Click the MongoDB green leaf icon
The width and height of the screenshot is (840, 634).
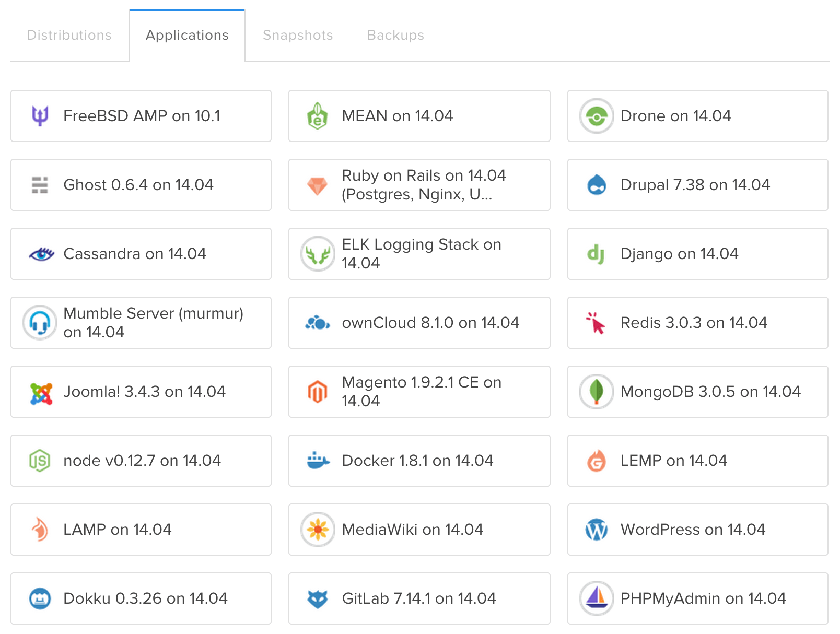(x=596, y=392)
